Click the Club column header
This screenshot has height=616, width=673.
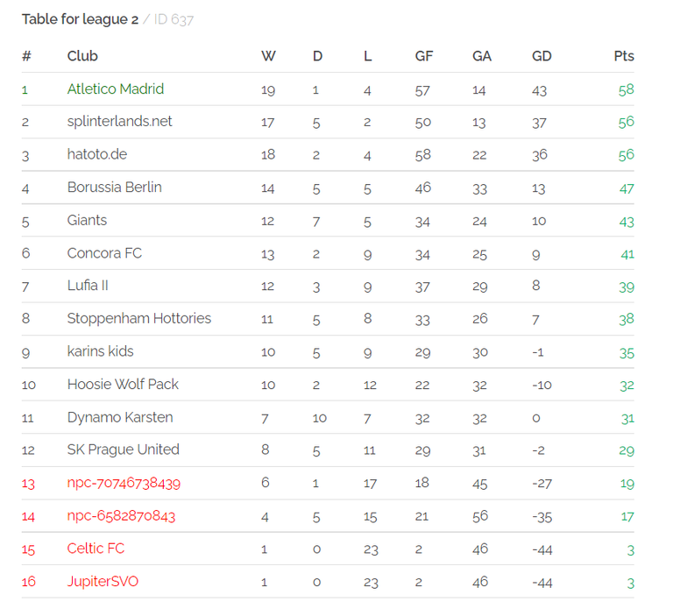[x=82, y=56]
